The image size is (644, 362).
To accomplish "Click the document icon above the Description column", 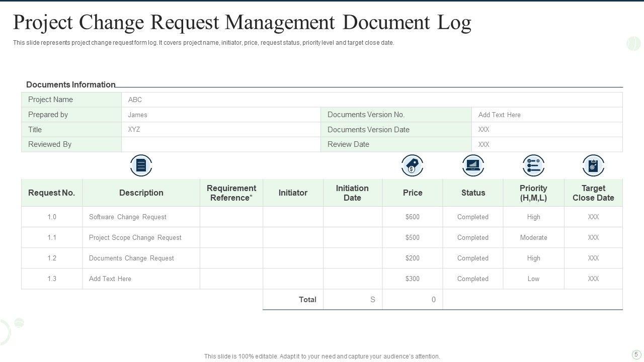I will tap(141, 165).
